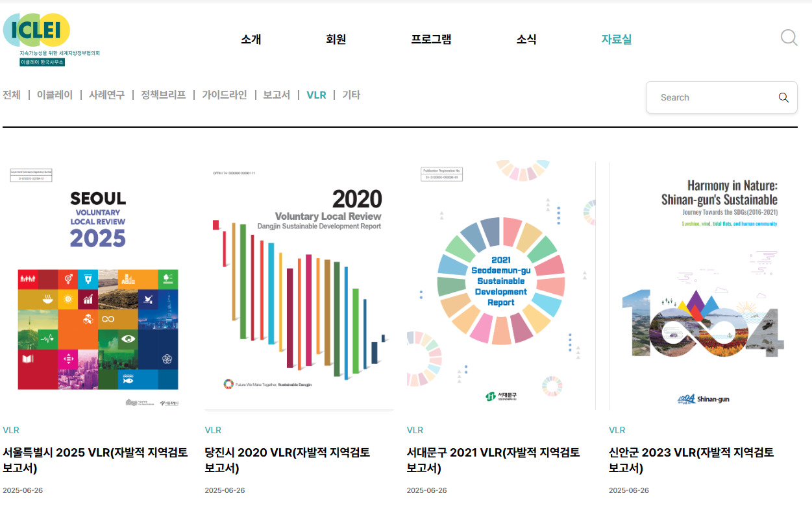Open the 서울특별시 2025 VLR title link

95,460
